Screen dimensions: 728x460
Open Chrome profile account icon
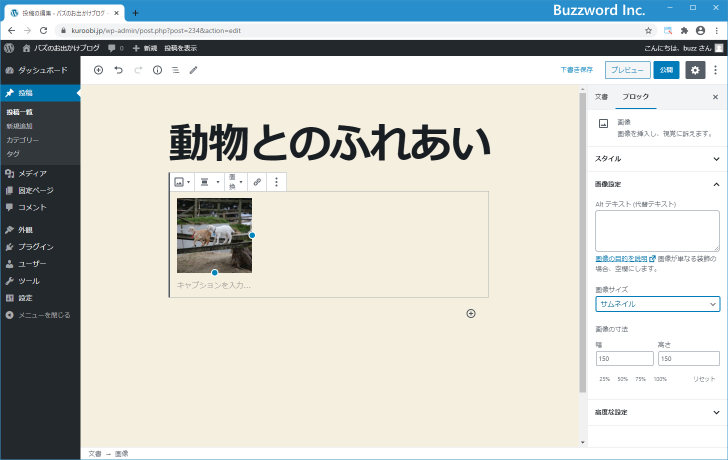click(x=701, y=31)
